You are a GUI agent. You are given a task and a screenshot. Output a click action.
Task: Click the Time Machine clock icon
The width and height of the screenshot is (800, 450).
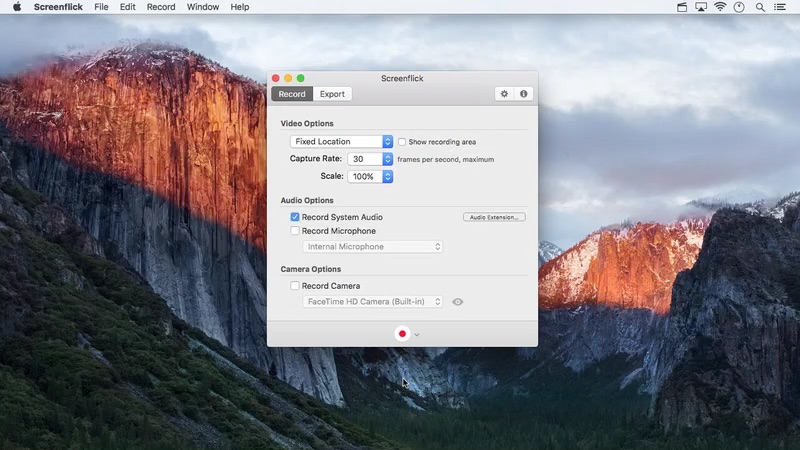click(739, 7)
